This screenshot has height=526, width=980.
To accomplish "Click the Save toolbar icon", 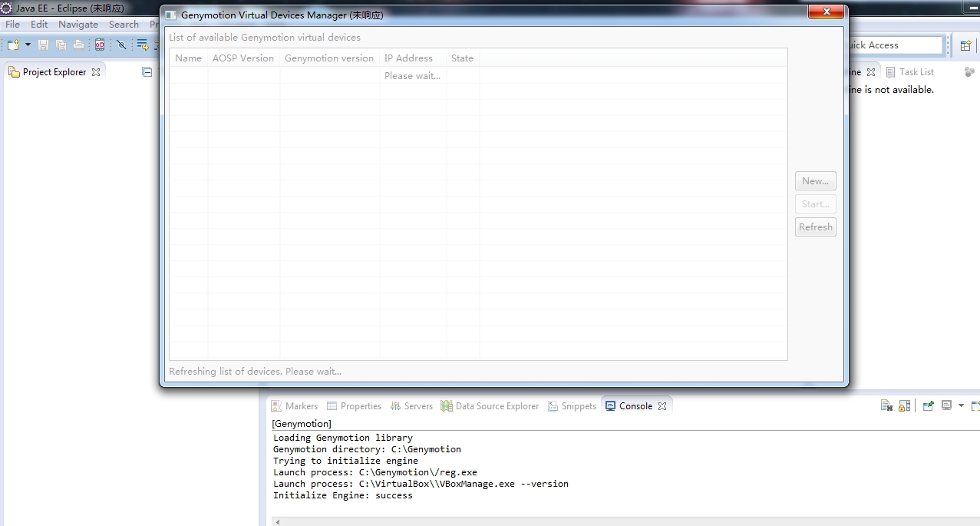I will pos(43,45).
